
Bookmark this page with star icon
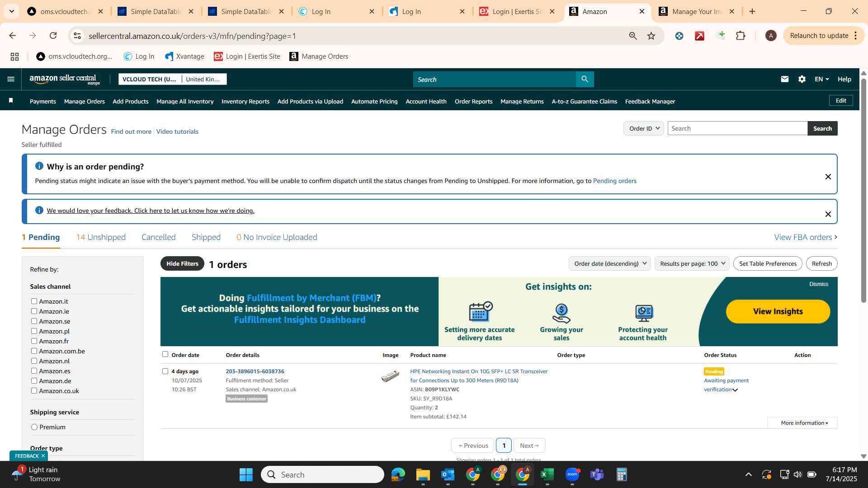pos(651,36)
